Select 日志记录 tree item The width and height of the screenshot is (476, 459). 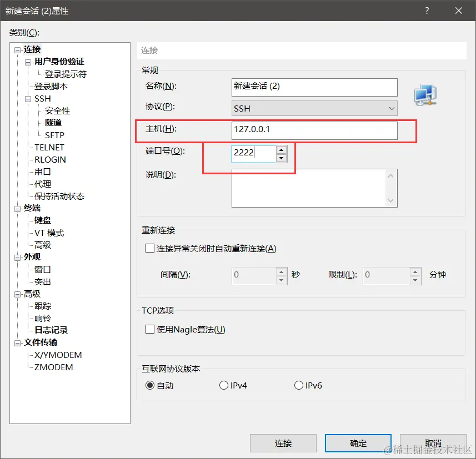point(51,330)
